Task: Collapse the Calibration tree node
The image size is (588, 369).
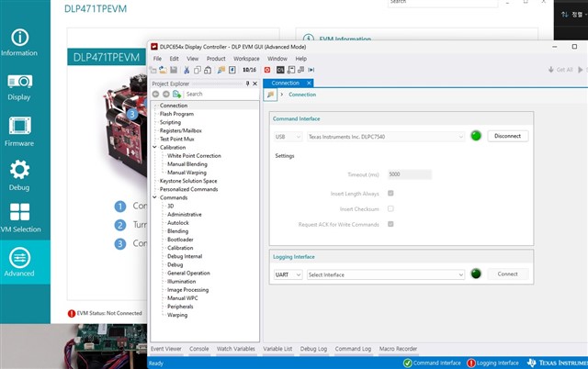Action: click(154, 147)
